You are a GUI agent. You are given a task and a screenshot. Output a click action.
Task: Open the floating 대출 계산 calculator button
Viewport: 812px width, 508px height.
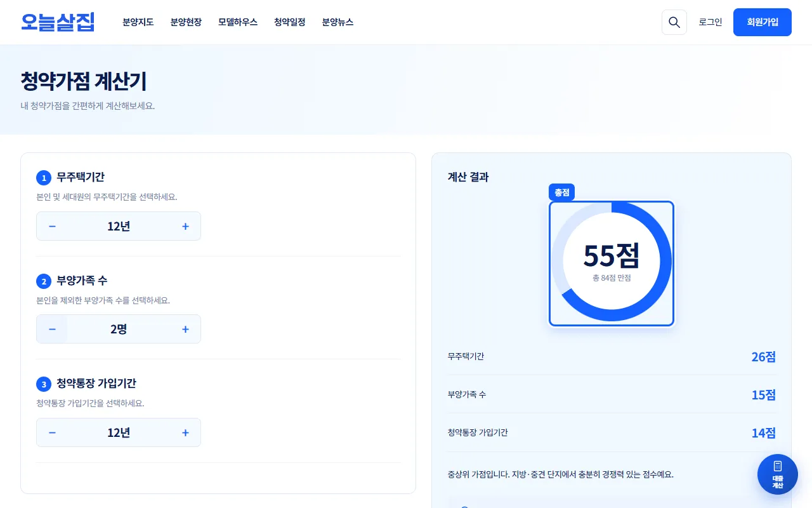pyautogui.click(x=778, y=474)
